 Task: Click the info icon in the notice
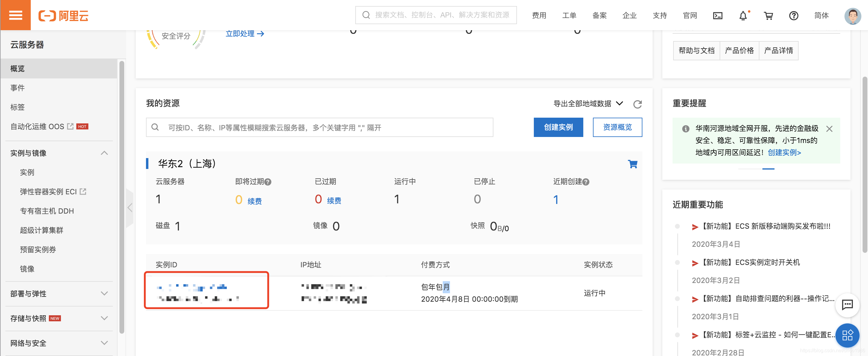tap(685, 129)
